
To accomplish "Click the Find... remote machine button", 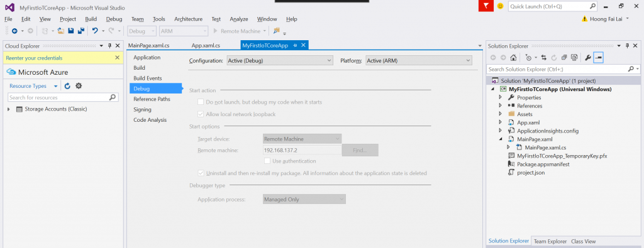I will (x=360, y=150).
